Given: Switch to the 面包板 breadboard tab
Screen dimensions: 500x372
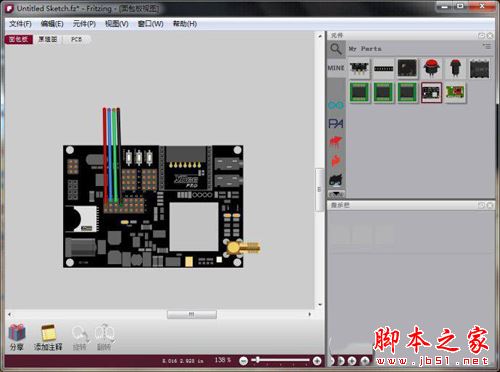Looking at the screenshot, I should pos(19,39).
